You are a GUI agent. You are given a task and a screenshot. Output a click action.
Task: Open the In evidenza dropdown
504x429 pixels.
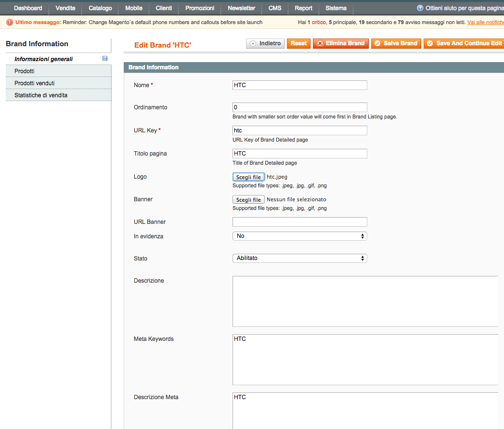click(x=299, y=236)
